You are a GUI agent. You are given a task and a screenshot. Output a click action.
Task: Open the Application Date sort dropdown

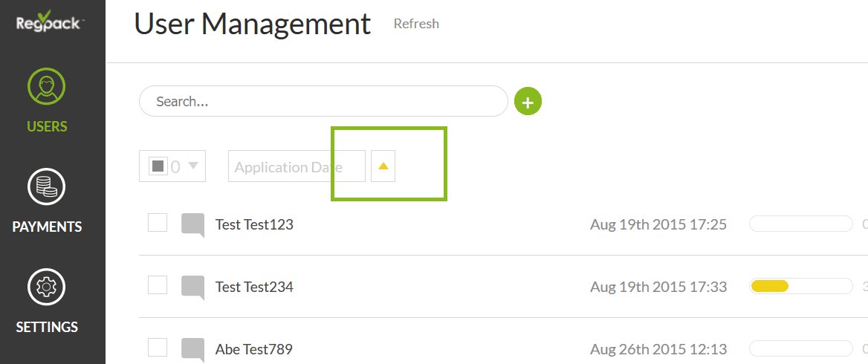[297, 166]
